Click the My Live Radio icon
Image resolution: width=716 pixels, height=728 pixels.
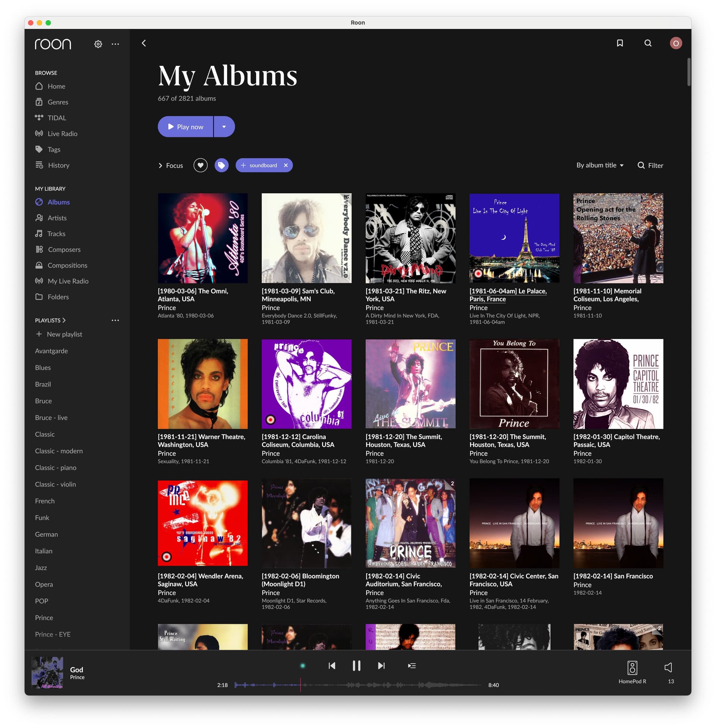[39, 281]
